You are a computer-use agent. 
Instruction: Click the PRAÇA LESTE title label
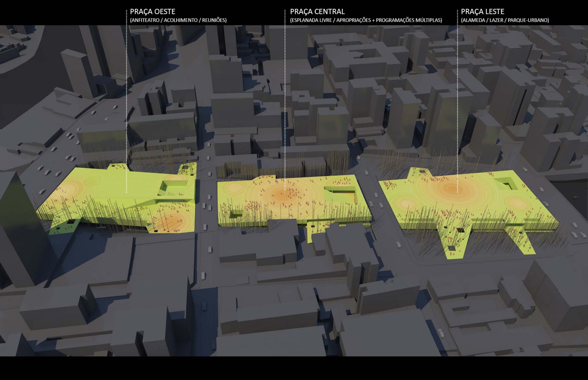tap(482, 12)
